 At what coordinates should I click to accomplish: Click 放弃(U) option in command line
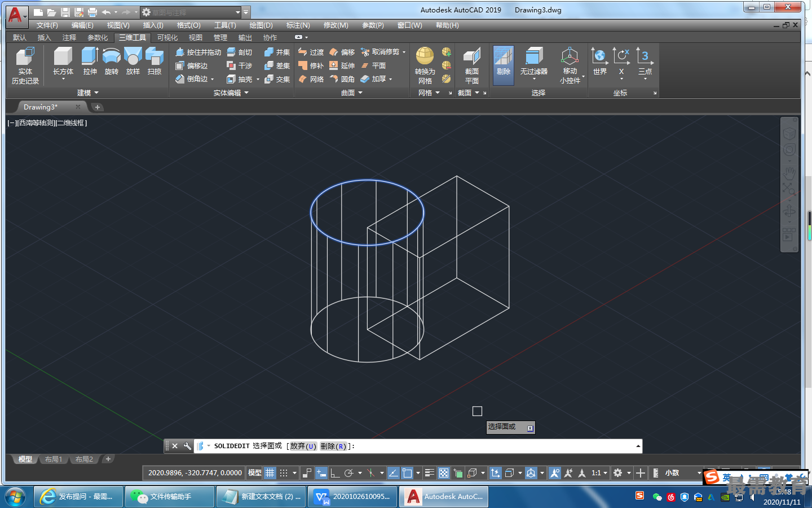pos(303,446)
